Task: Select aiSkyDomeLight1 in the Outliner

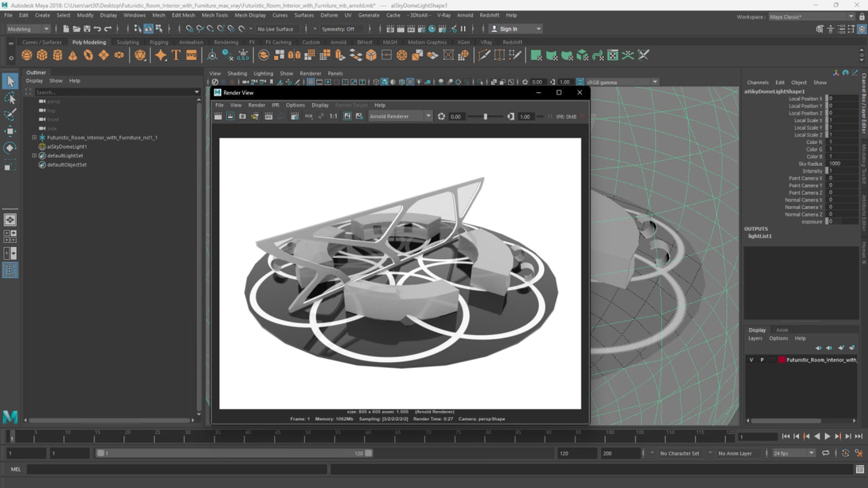Action: pyautogui.click(x=67, y=146)
